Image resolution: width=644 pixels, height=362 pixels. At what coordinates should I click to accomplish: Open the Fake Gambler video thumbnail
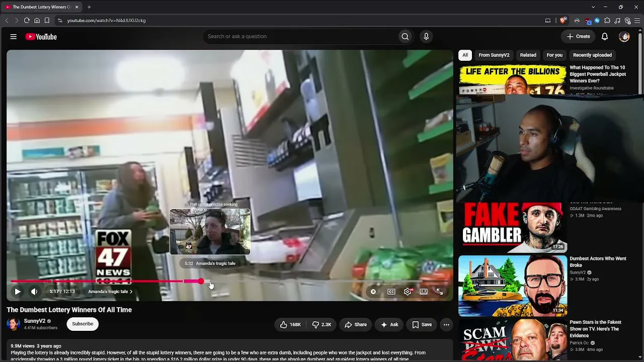point(513,227)
